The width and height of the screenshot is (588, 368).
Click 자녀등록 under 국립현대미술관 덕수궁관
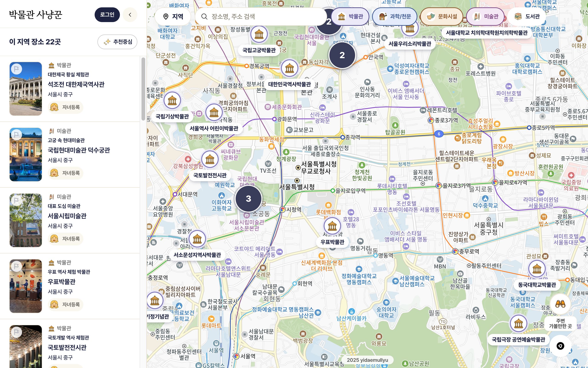click(x=66, y=173)
